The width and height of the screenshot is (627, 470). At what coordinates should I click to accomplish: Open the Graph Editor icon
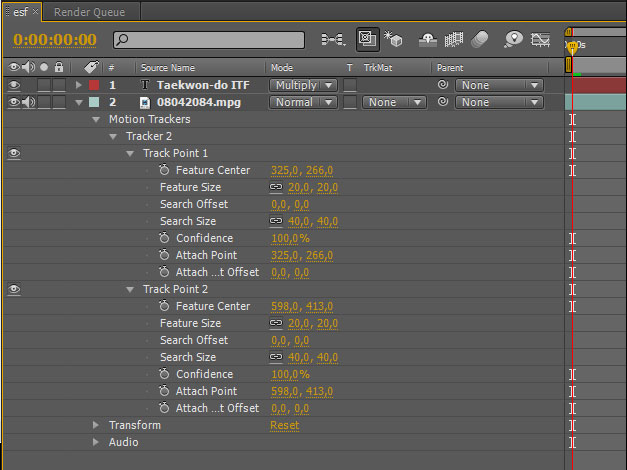coord(540,40)
